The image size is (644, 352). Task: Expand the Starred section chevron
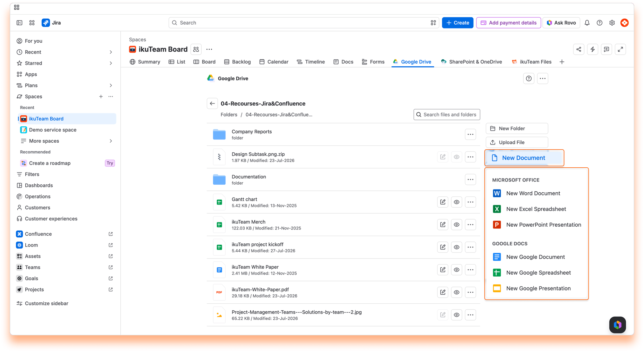(111, 63)
